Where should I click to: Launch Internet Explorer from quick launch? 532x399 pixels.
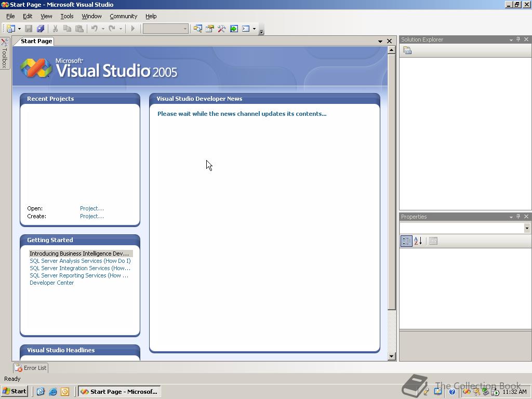click(52, 392)
